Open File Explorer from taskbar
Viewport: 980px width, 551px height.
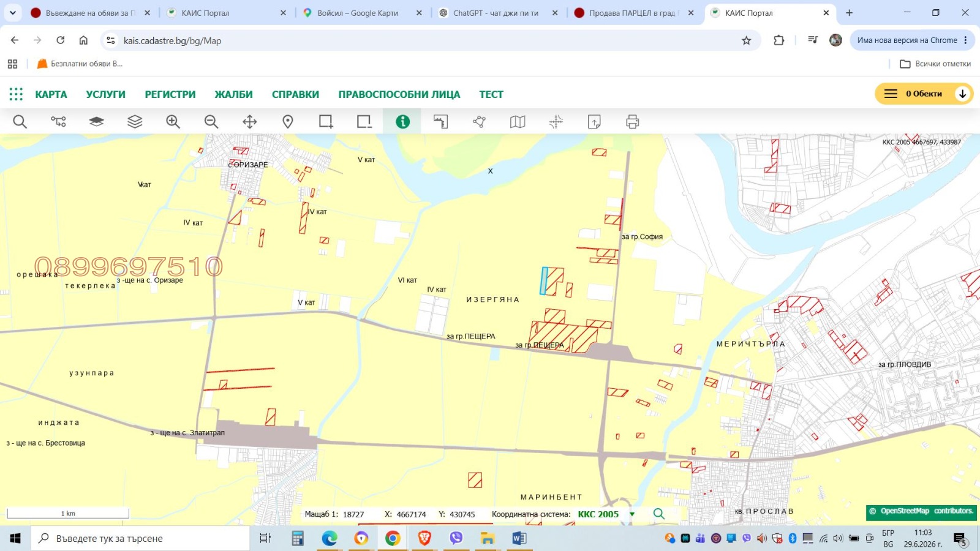488,538
